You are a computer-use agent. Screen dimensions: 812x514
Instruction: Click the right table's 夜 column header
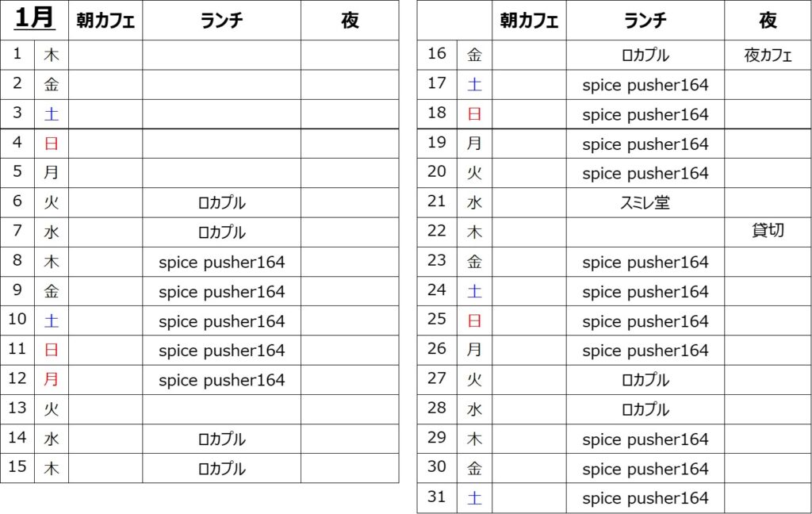click(x=768, y=21)
